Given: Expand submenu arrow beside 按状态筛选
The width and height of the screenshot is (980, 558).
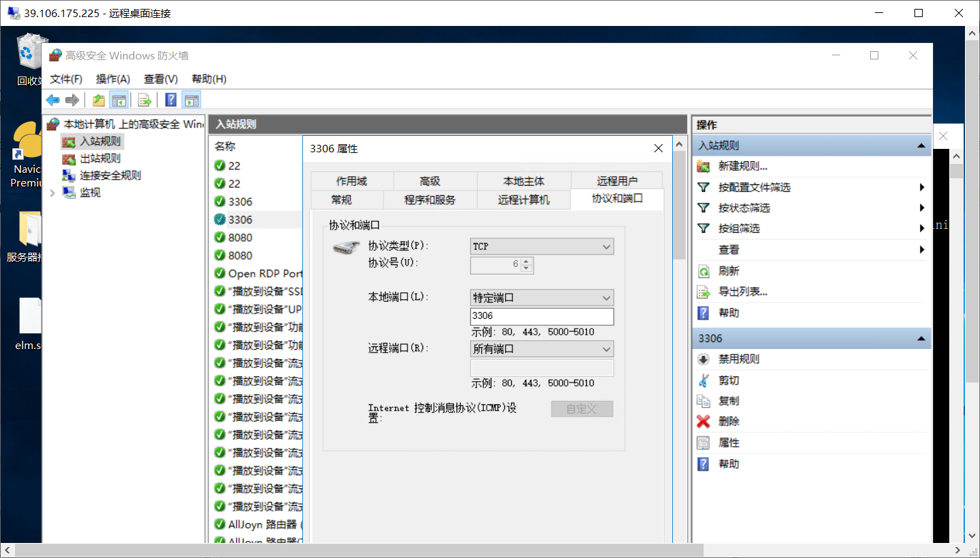Looking at the screenshot, I should click(922, 208).
